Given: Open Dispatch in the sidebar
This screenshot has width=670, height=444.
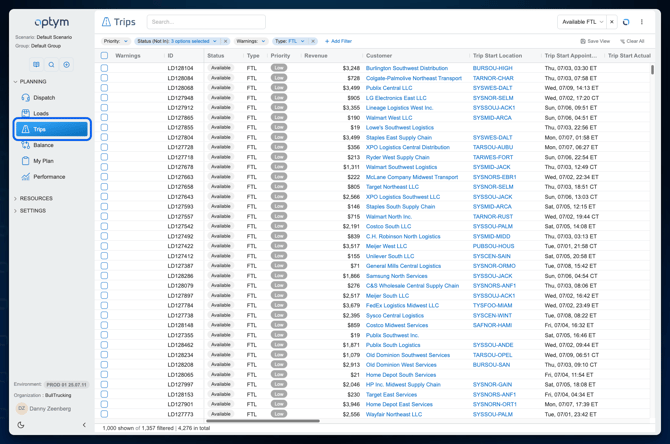Looking at the screenshot, I should point(52,97).
